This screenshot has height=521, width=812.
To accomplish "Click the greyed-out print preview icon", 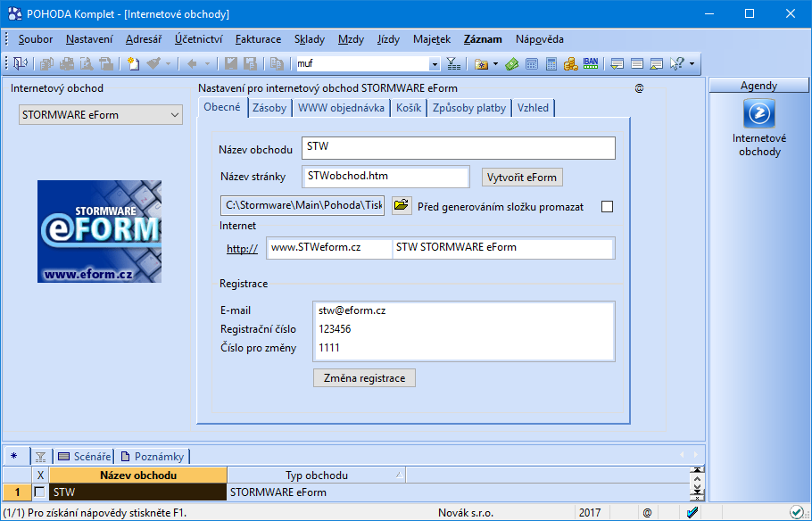I will click(x=87, y=63).
